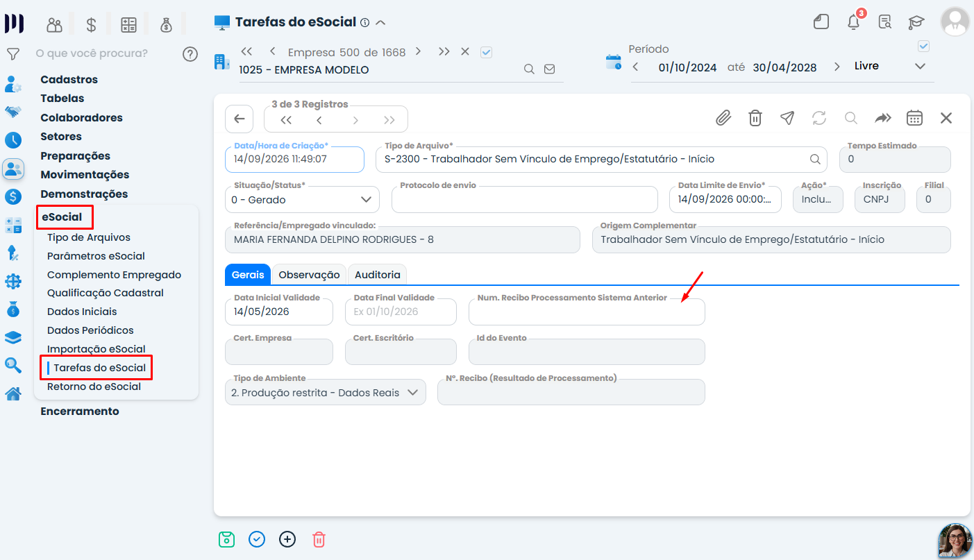Open the Encerramento menu
This screenshot has height=560, width=974.
pos(80,411)
